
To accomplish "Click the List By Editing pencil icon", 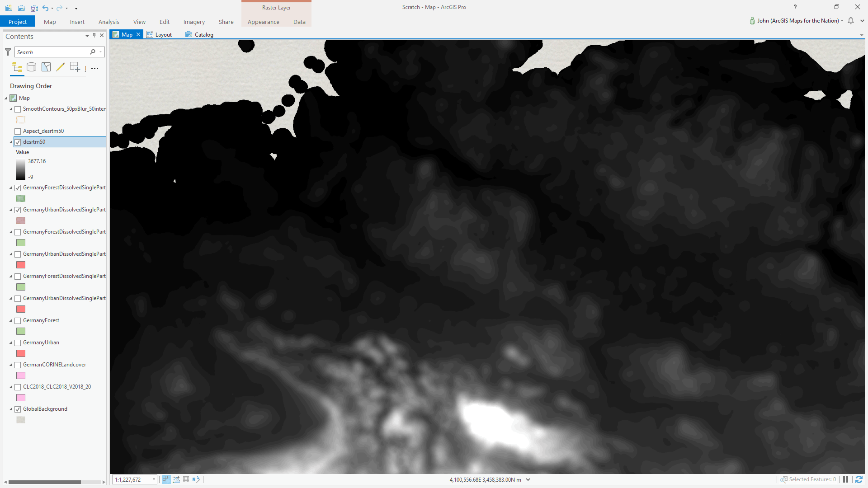I will [60, 67].
